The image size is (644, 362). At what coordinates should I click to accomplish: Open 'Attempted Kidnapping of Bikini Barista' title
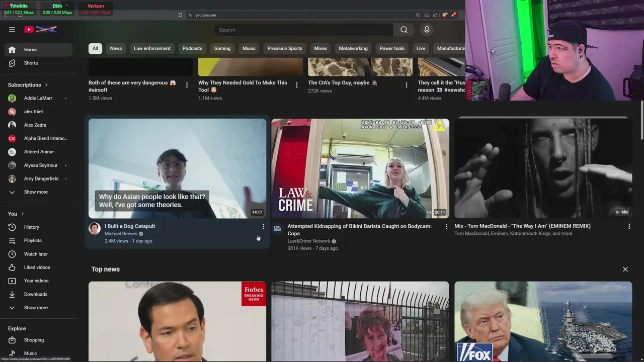point(359,230)
